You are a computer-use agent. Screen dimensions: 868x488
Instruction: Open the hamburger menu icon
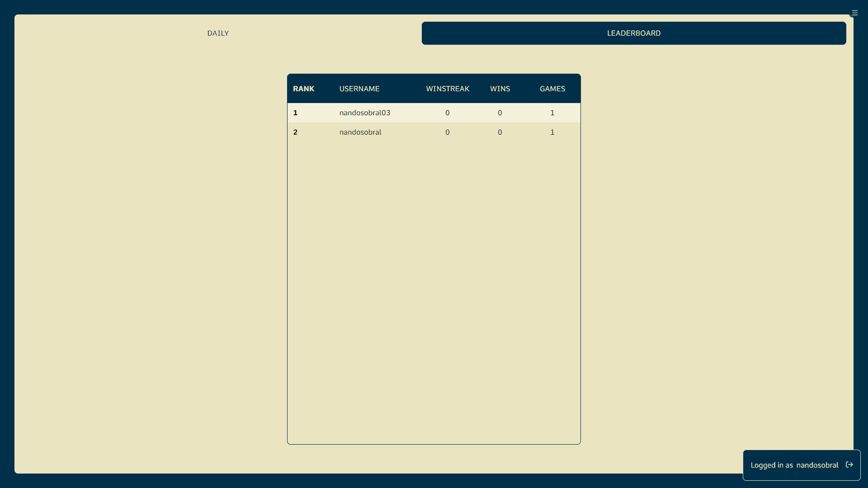(854, 13)
